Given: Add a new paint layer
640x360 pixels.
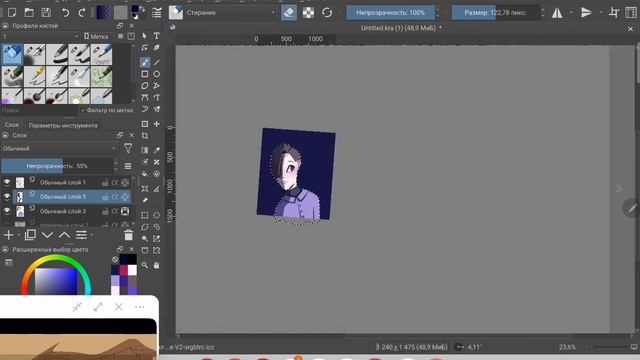Looking at the screenshot, I should 8,235.
